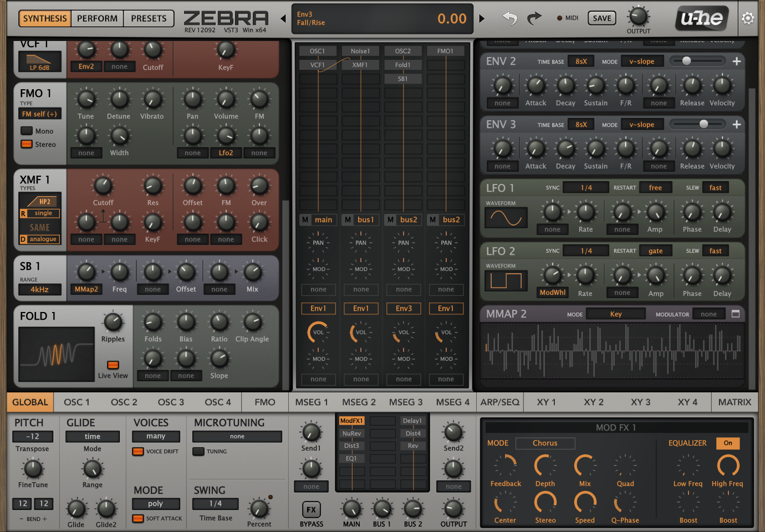This screenshot has width=765, height=532.
Task: Click the Send1 knob
Action: point(311,432)
